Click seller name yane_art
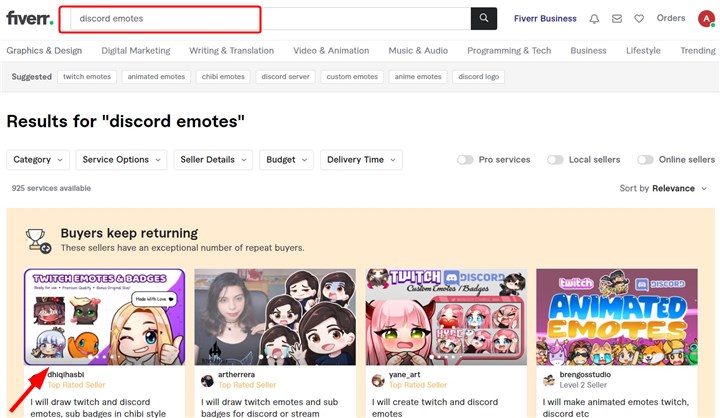 (405, 375)
